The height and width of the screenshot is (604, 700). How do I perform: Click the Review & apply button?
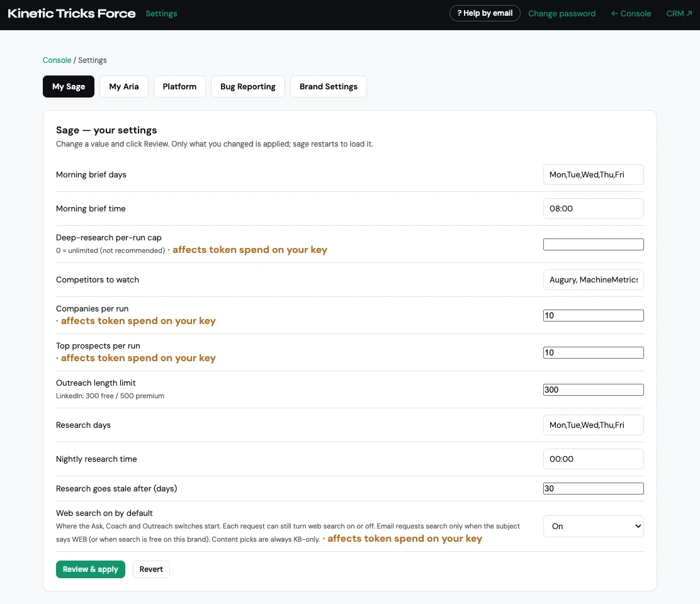(x=90, y=569)
